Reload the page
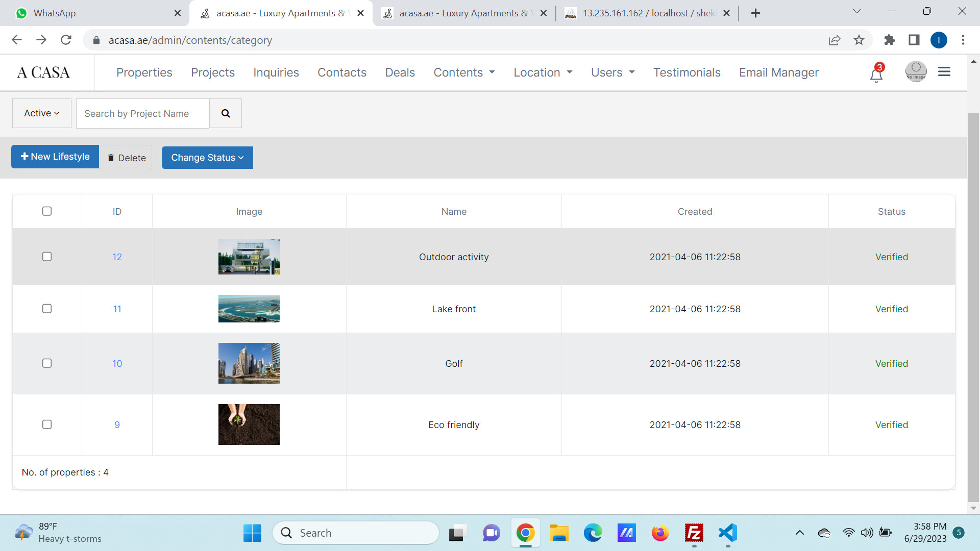980x551 pixels. [66, 40]
